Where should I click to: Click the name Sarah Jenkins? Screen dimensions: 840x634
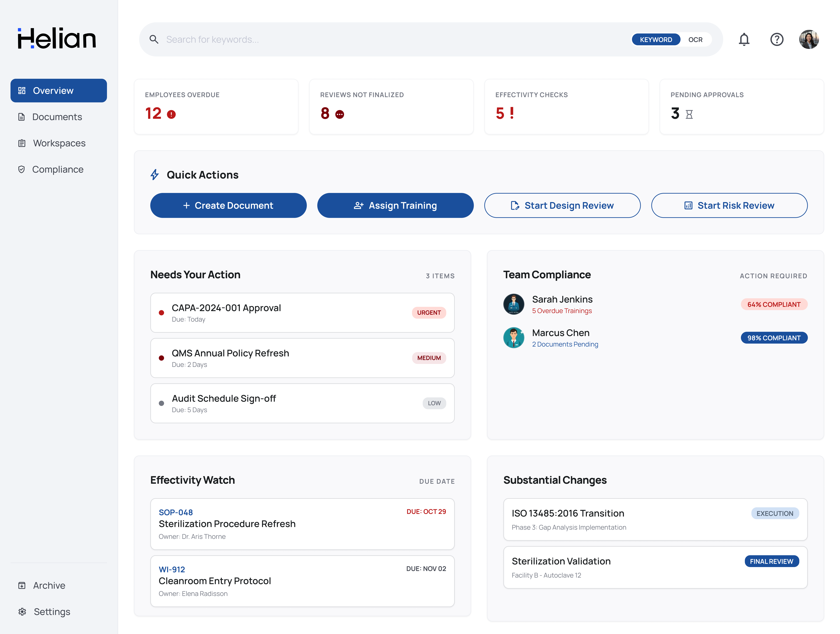pos(562,299)
